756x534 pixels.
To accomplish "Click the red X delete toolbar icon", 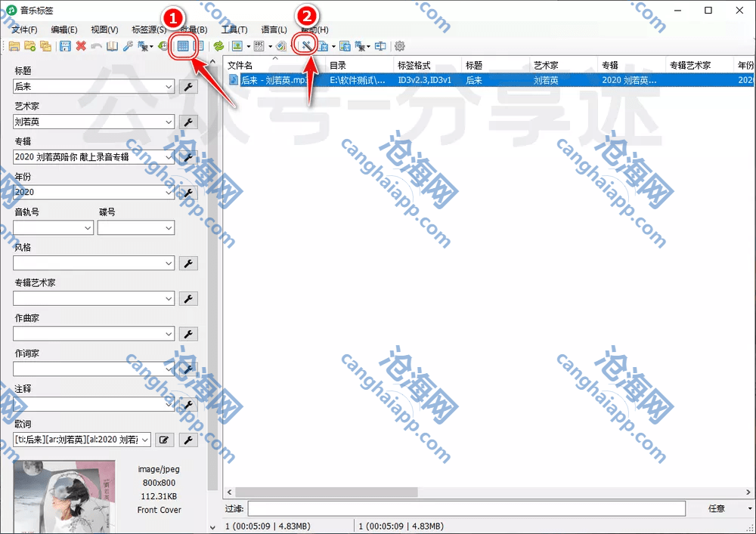I will [81, 46].
